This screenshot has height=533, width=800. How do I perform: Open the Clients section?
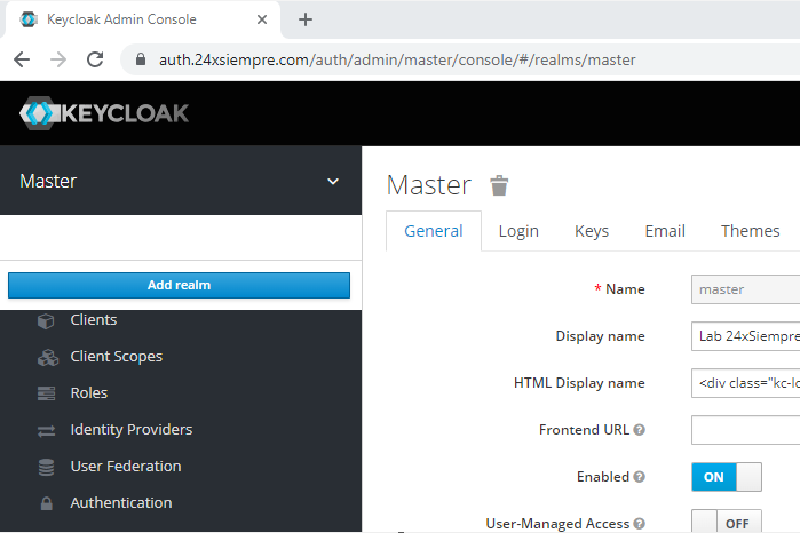click(94, 320)
